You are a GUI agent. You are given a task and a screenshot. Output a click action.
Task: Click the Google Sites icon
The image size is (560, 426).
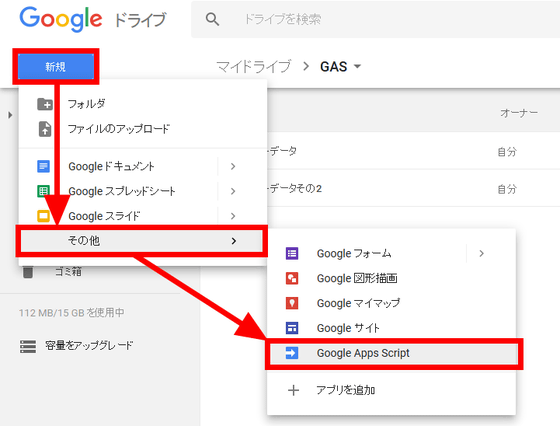coord(292,328)
